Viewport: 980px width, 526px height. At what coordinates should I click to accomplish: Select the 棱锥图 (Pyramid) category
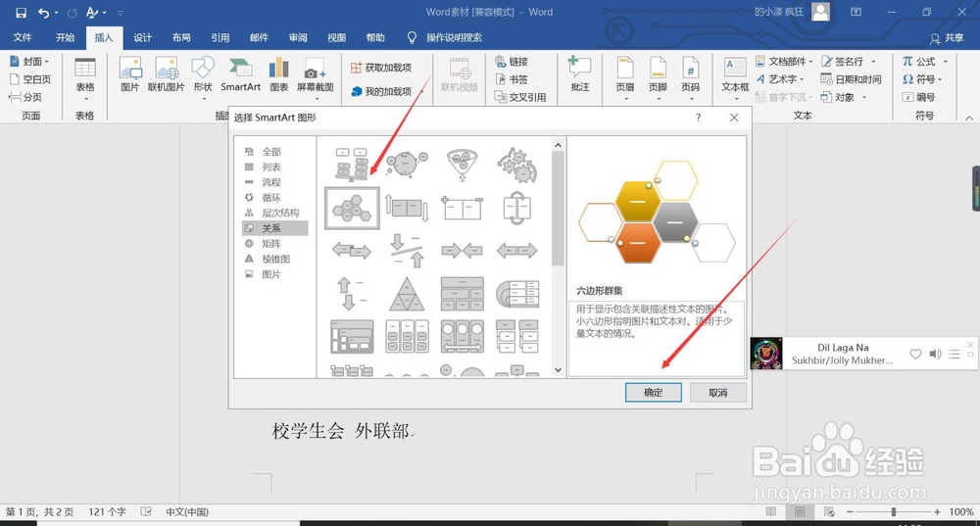[274, 259]
